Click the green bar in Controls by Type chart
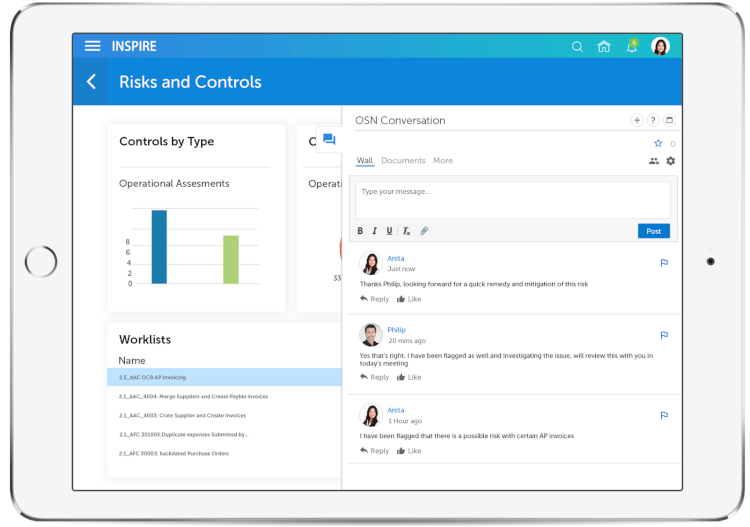750x527 pixels. (x=231, y=260)
